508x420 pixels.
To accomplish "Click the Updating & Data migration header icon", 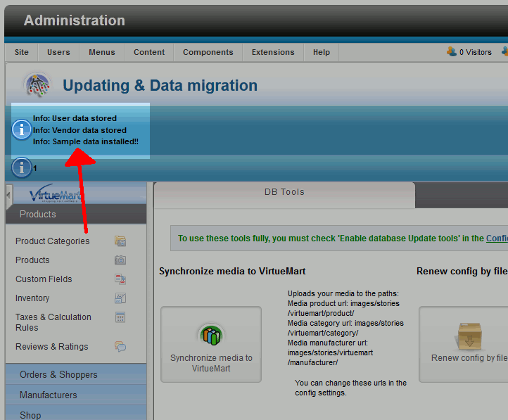I will [38, 86].
